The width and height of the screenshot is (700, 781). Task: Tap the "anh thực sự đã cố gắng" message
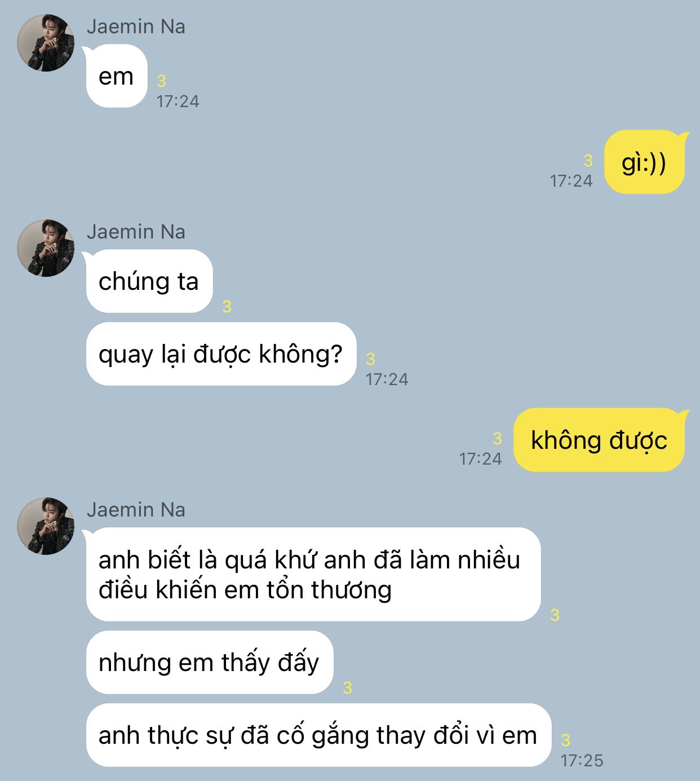(x=318, y=735)
